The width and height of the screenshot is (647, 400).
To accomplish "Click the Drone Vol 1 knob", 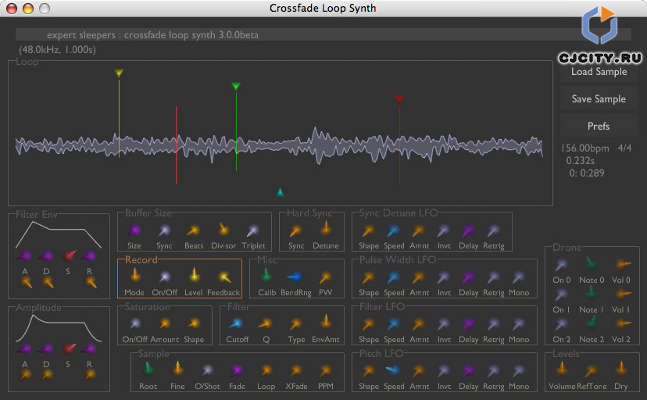I will coord(623,293).
